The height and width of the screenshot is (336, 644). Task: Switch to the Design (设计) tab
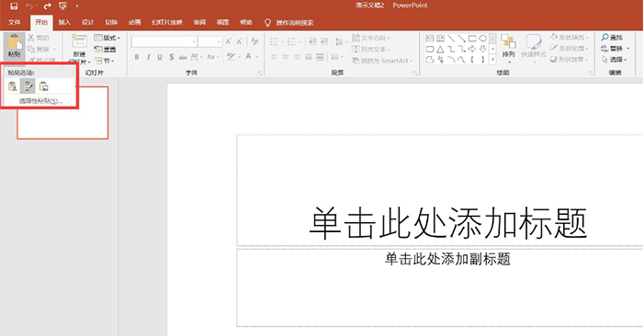pyautogui.click(x=87, y=22)
